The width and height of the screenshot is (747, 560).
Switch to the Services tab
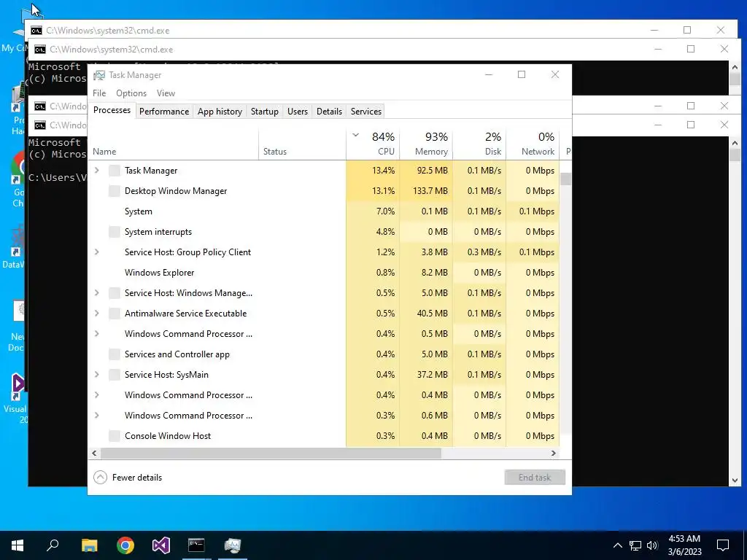point(366,112)
